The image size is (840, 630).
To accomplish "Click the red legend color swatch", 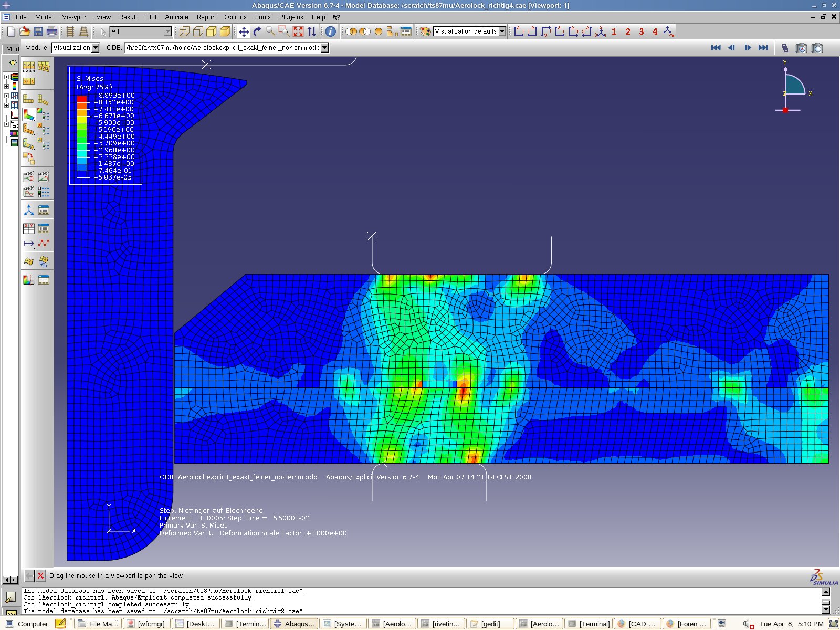I will [x=82, y=99].
